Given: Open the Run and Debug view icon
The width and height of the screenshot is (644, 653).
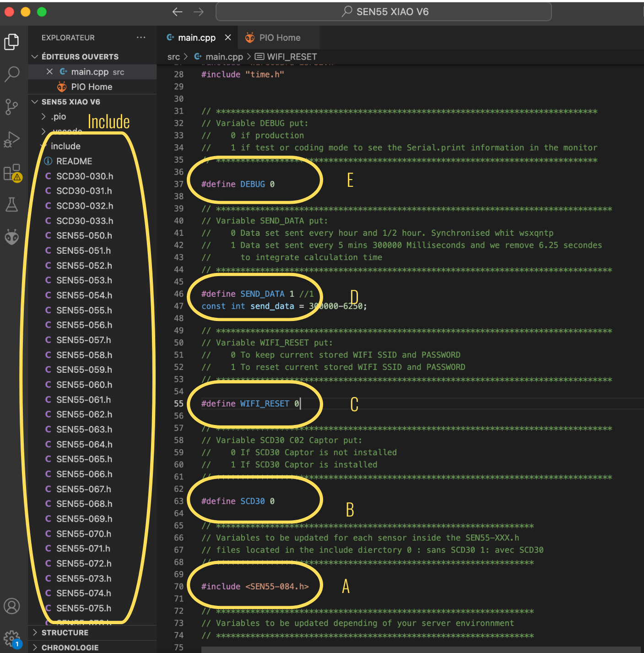Looking at the screenshot, I should tap(12, 139).
